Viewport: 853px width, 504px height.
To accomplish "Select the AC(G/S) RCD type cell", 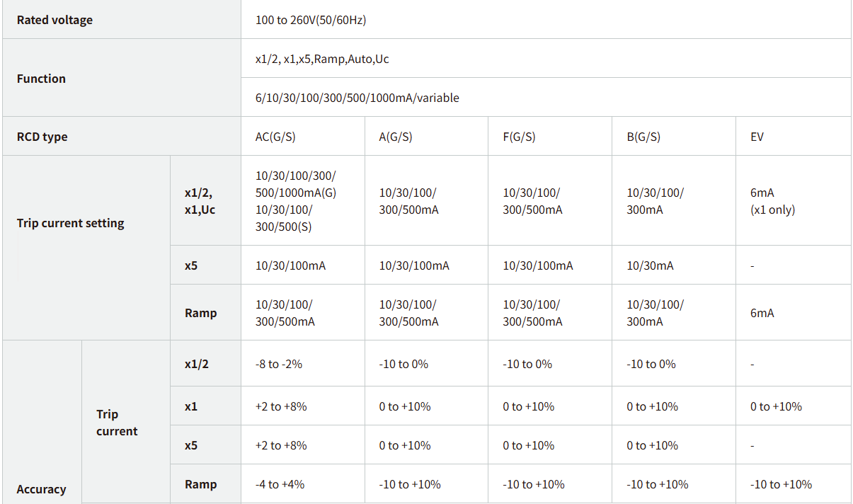I will click(x=275, y=137).
